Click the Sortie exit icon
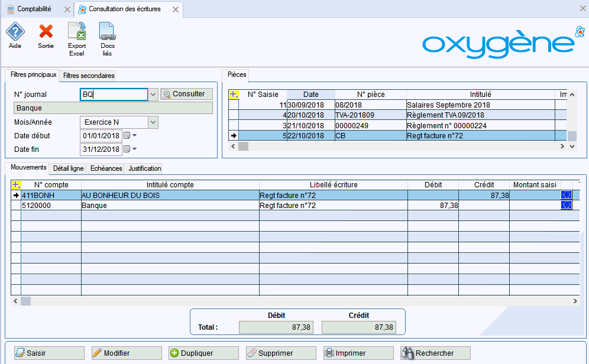 pos(46,31)
